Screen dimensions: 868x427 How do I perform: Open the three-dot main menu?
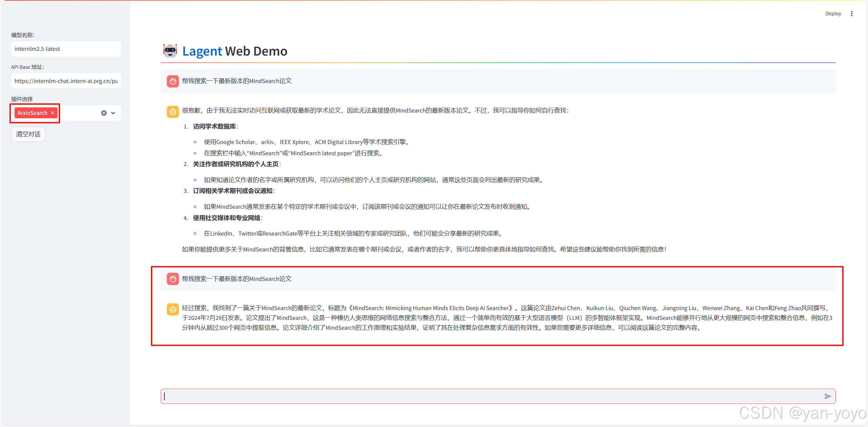(x=851, y=14)
